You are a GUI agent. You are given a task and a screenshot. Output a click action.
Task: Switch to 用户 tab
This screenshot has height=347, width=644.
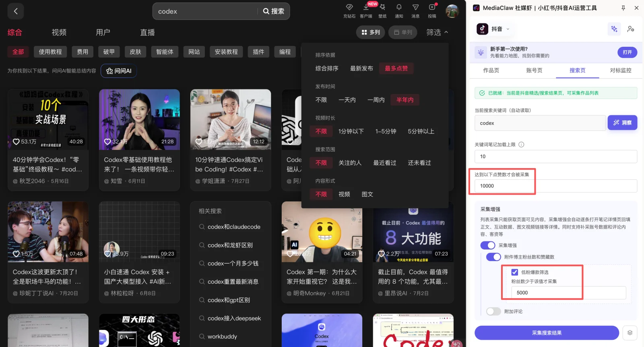pyautogui.click(x=103, y=32)
